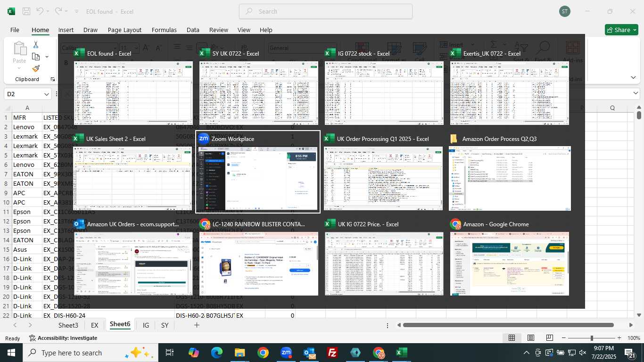Switch to Page Layout view icon
Image resolution: width=644 pixels, height=362 pixels.
pos(531,338)
